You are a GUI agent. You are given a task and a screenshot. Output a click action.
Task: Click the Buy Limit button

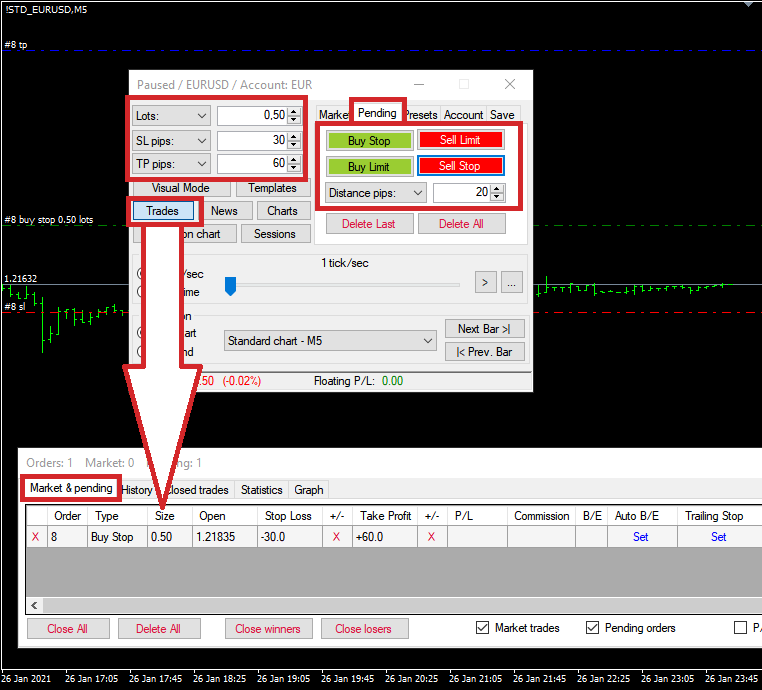coord(369,167)
